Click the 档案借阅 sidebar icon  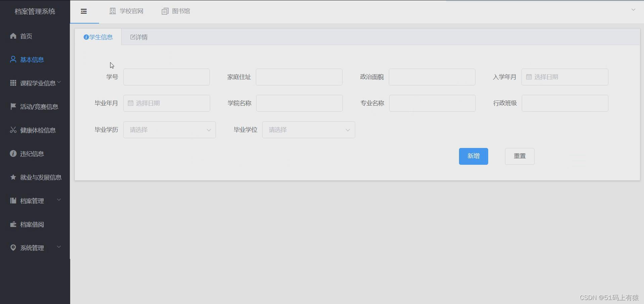[13, 224]
